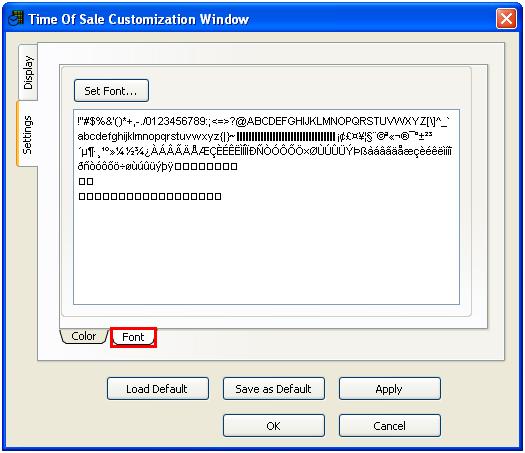Select the vertical Settings tab
The height and width of the screenshot is (453, 525).
point(27,134)
